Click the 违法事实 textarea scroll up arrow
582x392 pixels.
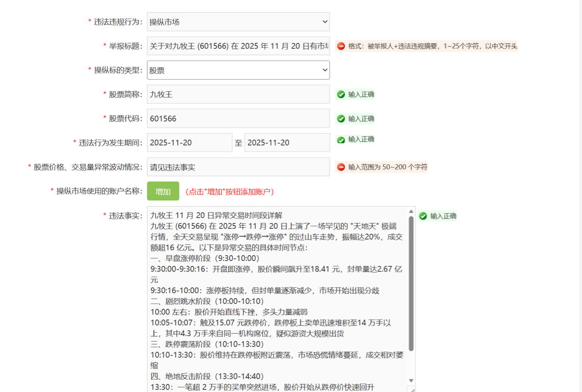coord(411,211)
